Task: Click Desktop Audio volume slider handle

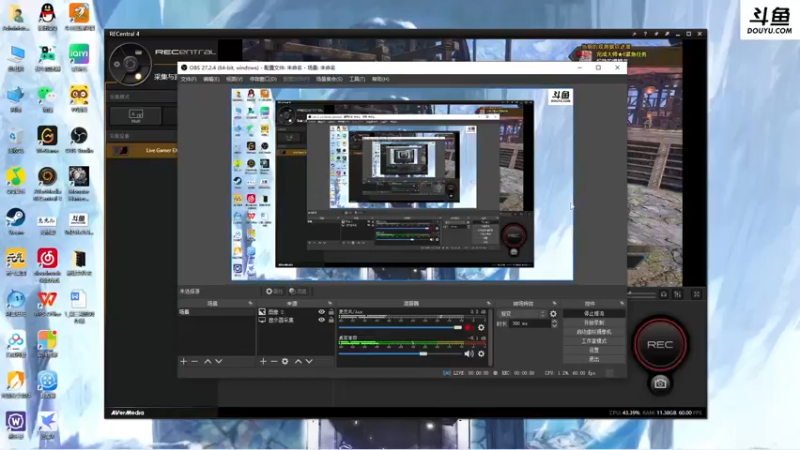Action: (x=423, y=354)
